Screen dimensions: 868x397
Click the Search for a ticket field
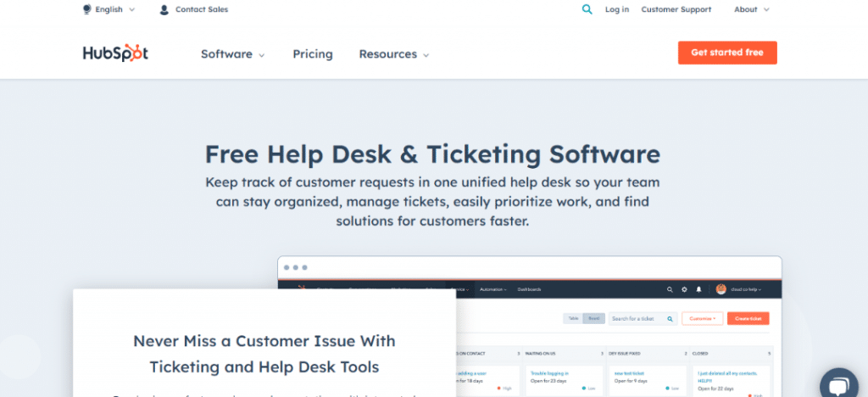point(643,318)
